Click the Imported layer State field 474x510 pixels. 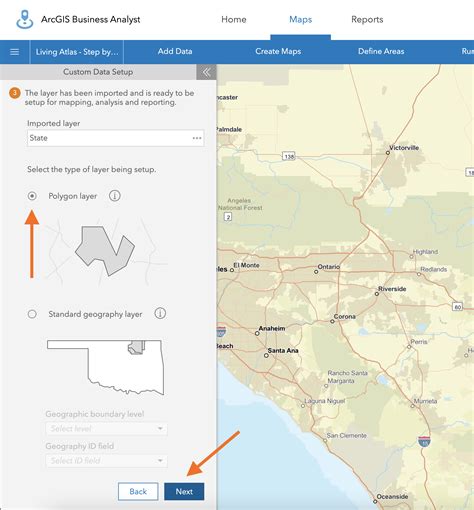pos(115,138)
